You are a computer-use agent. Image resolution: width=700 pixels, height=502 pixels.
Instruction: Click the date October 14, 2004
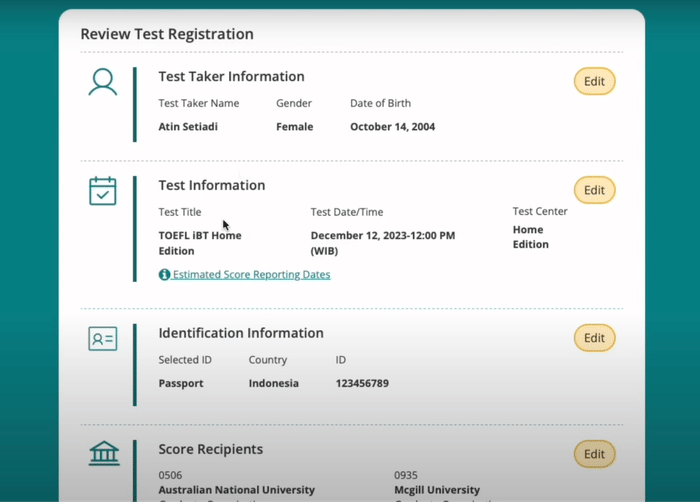point(392,127)
